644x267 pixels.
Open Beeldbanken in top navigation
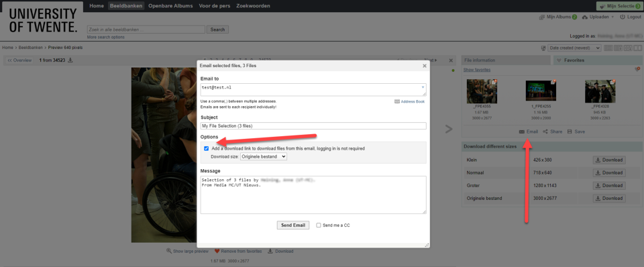126,6
